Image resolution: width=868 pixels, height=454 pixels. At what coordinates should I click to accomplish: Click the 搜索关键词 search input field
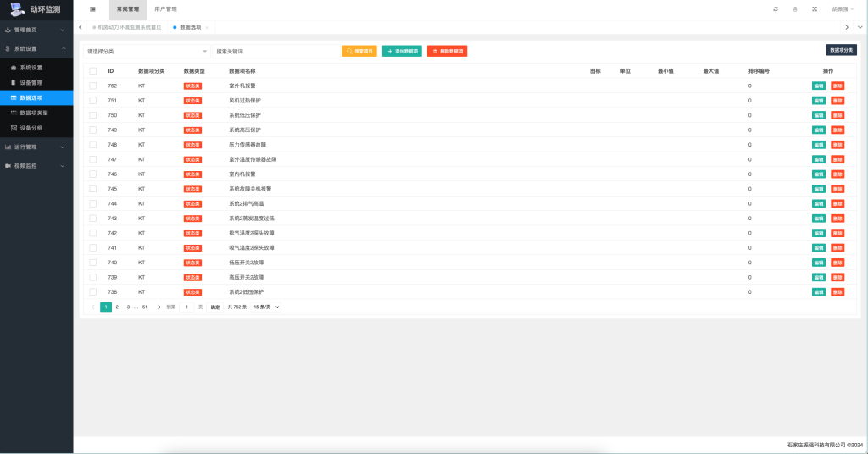tap(275, 51)
